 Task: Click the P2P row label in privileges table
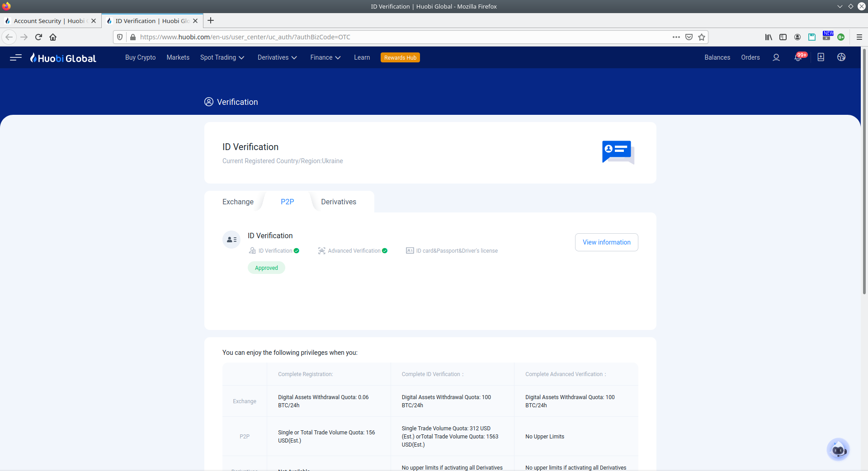[x=245, y=437]
